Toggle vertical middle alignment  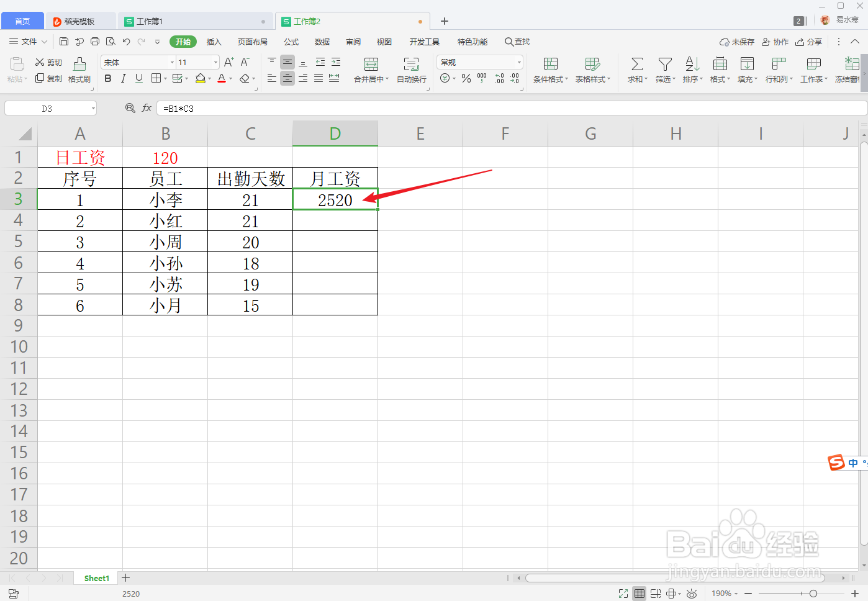(287, 62)
